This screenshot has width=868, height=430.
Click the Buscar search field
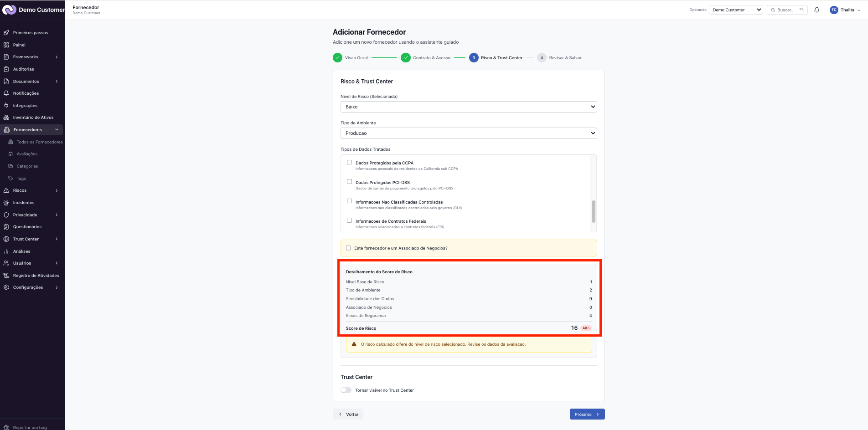tap(787, 10)
